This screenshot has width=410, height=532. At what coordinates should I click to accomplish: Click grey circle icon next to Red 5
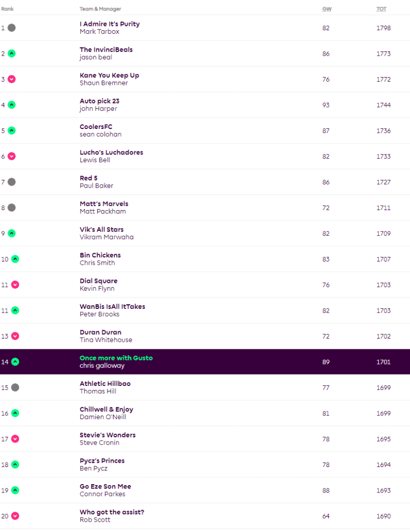(x=11, y=182)
